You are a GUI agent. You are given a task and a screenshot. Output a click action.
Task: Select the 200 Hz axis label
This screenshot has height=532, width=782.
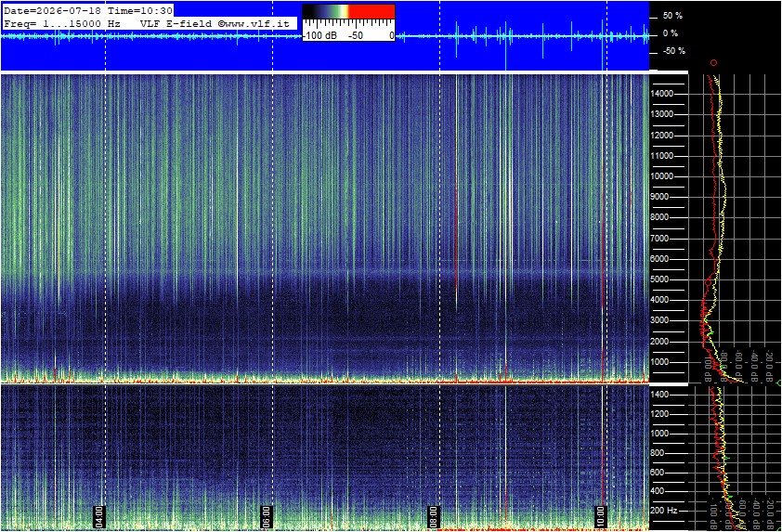664,511
